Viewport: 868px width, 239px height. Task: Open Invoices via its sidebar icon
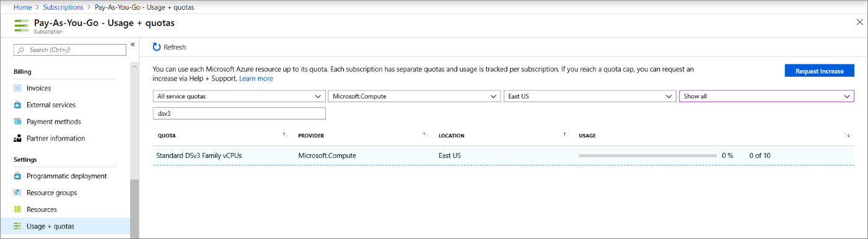click(x=17, y=88)
